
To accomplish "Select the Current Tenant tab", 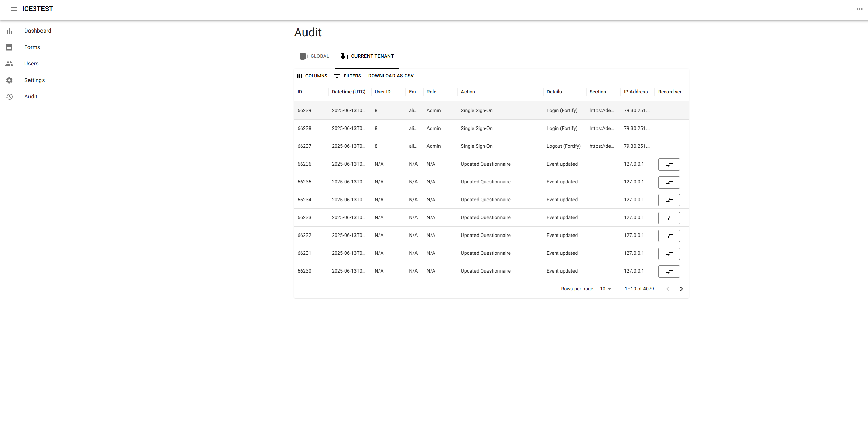I will (x=367, y=56).
